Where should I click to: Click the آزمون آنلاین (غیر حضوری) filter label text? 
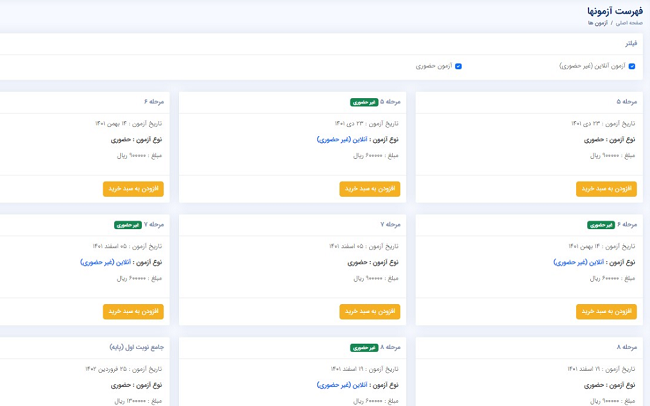pyautogui.click(x=592, y=66)
